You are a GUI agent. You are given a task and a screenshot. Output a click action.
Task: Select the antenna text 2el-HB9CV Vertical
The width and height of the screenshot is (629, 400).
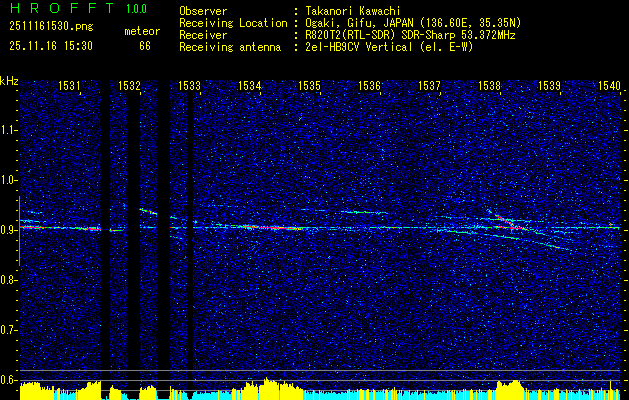(359, 47)
